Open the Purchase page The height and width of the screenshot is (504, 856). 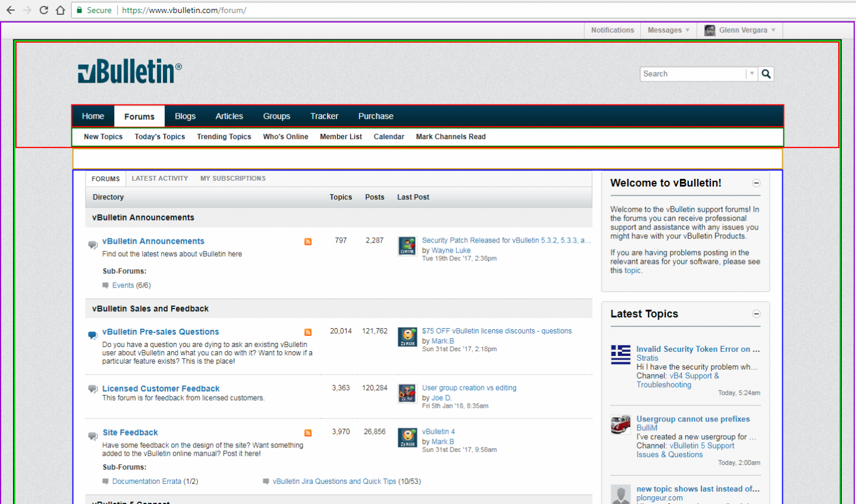[x=376, y=116]
